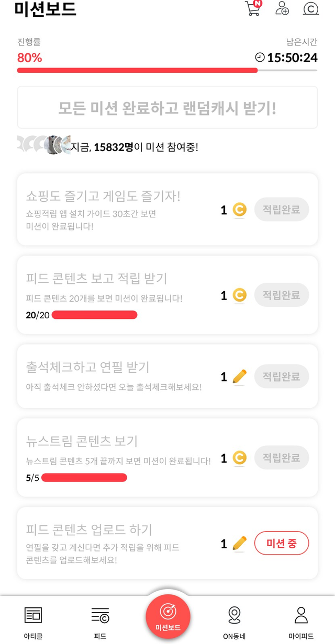Tap the clock icon beside remaining time
This screenshot has height=644, width=335.
[x=260, y=57]
